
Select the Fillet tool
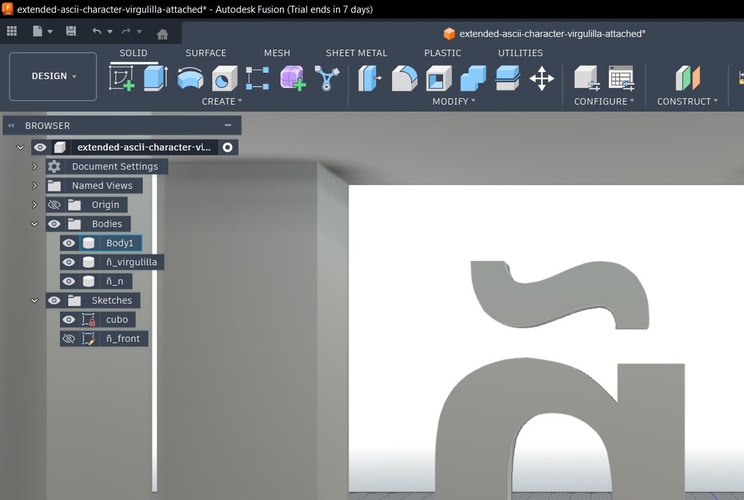[405, 78]
